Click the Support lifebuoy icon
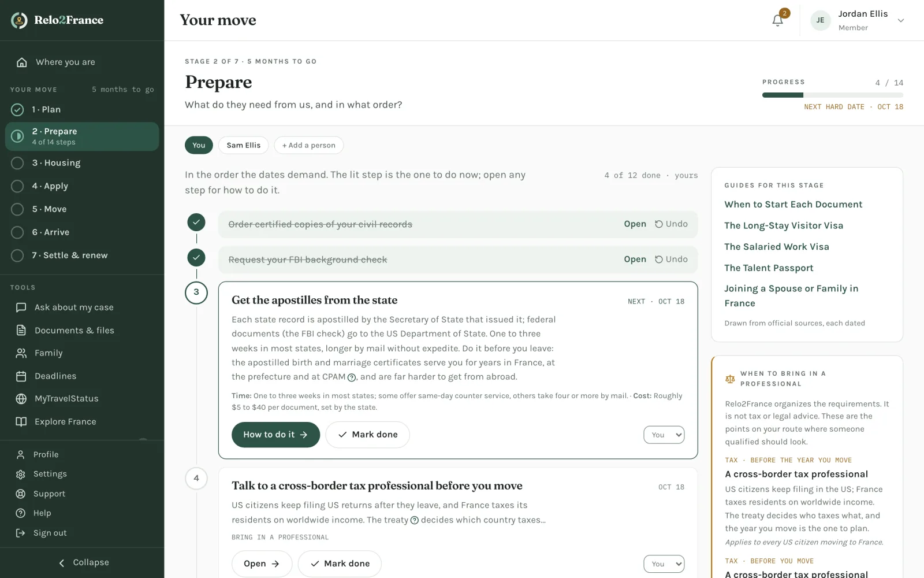This screenshot has width=924, height=578. [21, 494]
